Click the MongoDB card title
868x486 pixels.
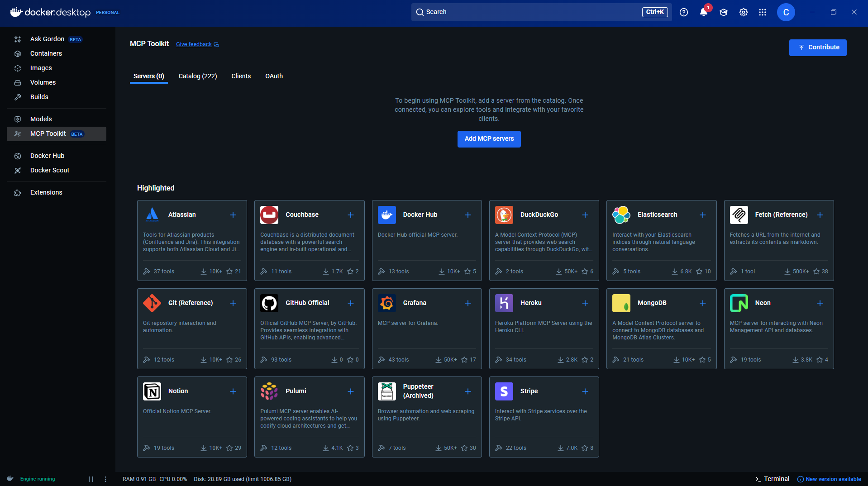[x=652, y=303]
